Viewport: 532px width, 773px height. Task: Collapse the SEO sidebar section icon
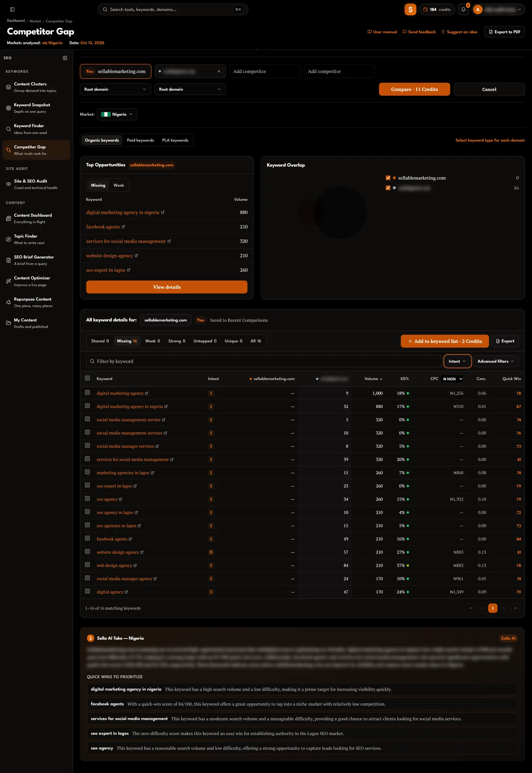click(65, 58)
